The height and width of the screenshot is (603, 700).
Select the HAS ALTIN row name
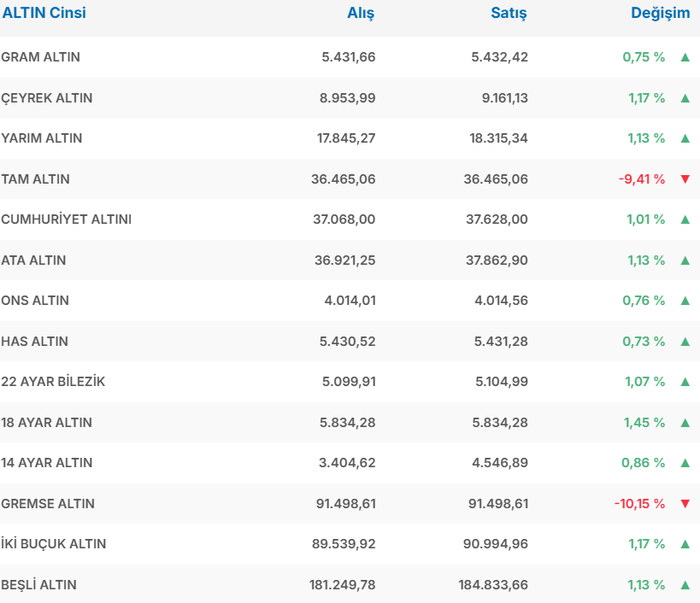pyautogui.click(x=34, y=342)
